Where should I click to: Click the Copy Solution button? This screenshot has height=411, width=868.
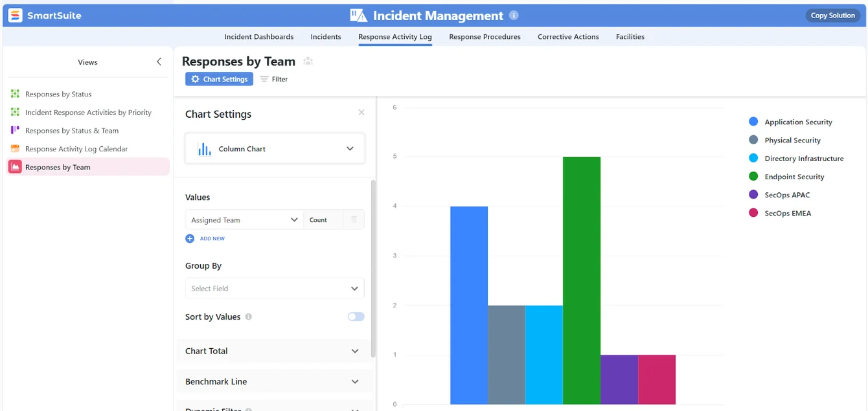pyautogui.click(x=833, y=16)
